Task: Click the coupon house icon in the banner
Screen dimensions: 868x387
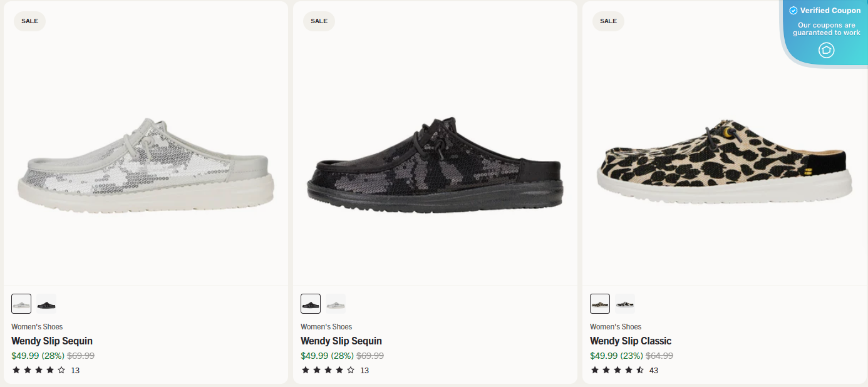Action: 826,50
